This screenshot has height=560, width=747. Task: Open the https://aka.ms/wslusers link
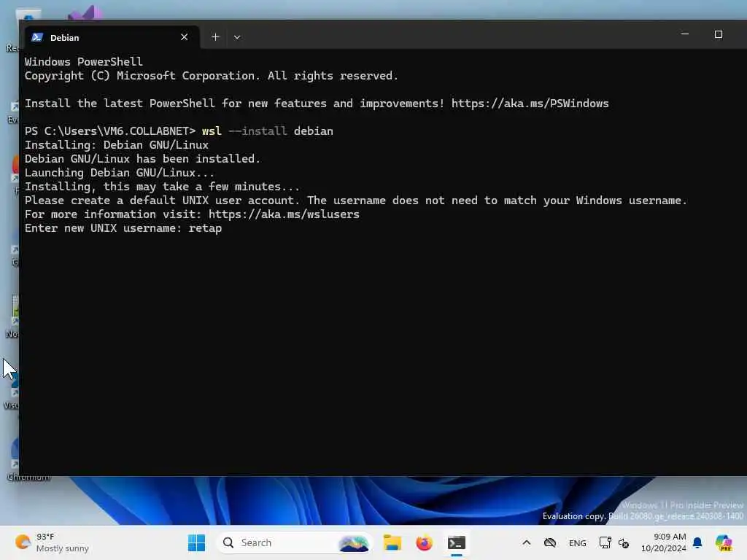tap(284, 214)
